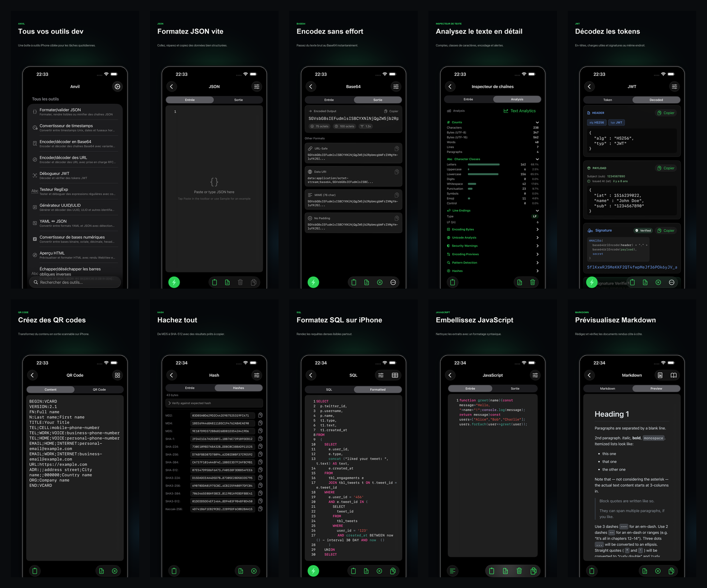This screenshot has width=707, height=588.
Task: Copy the JWT Signature with Copier
Action: pyautogui.click(x=666, y=230)
